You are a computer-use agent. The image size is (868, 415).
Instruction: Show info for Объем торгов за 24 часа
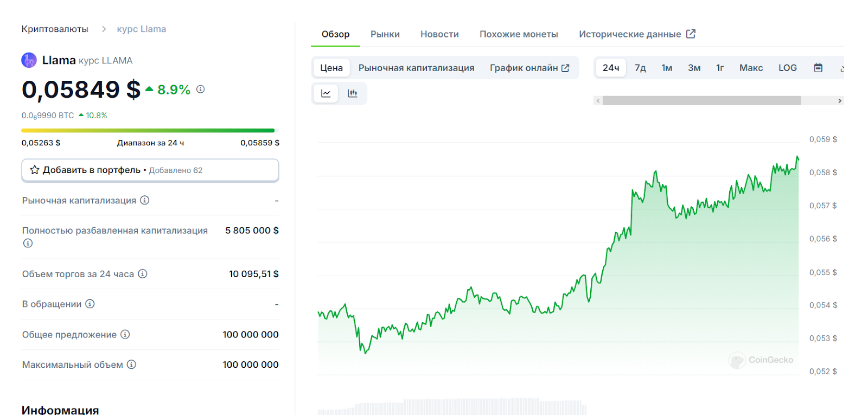coord(143,274)
